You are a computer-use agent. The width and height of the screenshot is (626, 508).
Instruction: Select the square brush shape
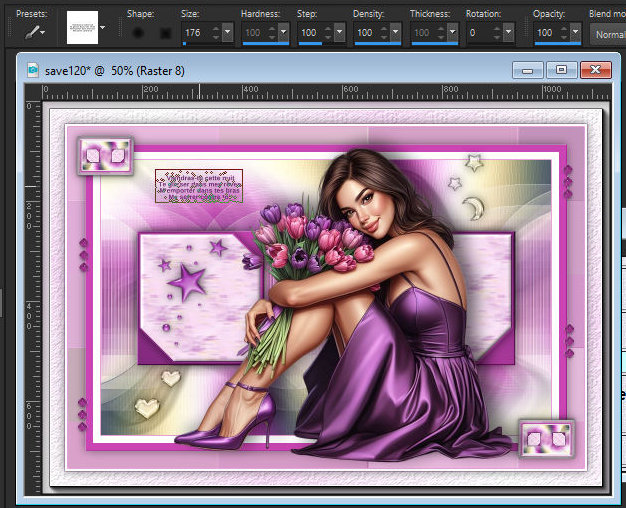[165, 33]
